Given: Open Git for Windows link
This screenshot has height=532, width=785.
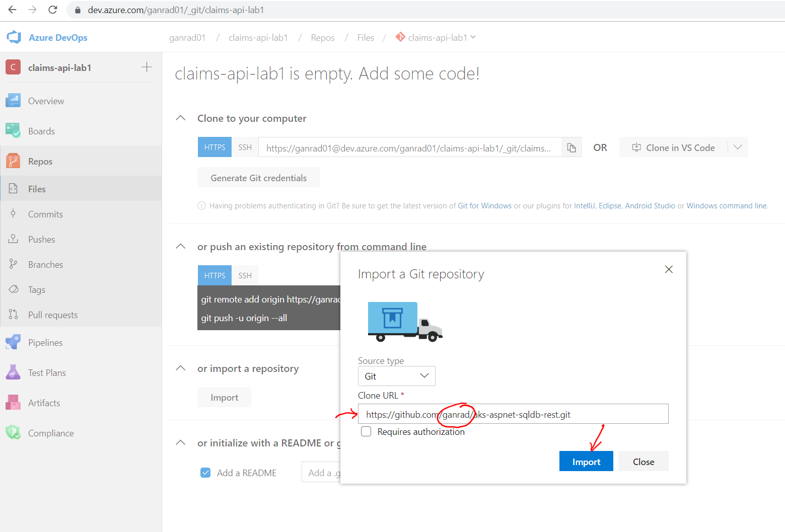Looking at the screenshot, I should [484, 205].
